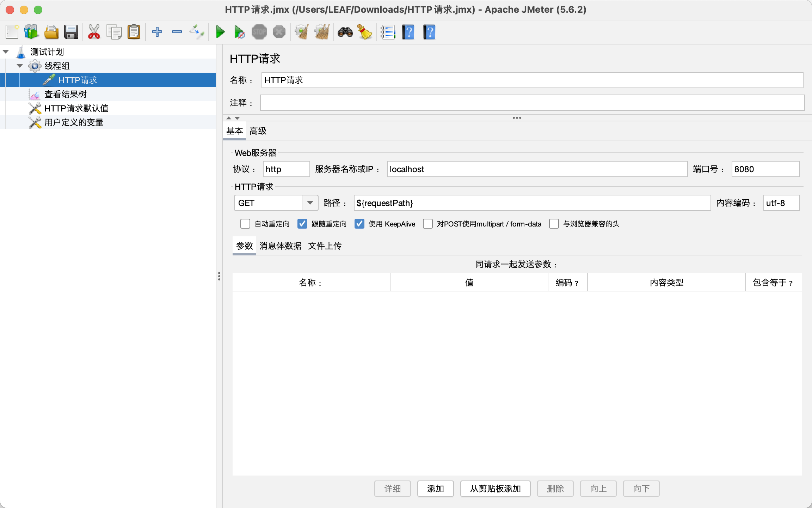Collapse the 线程组 tree arrow
Image resolution: width=812 pixels, height=508 pixels.
click(x=20, y=66)
